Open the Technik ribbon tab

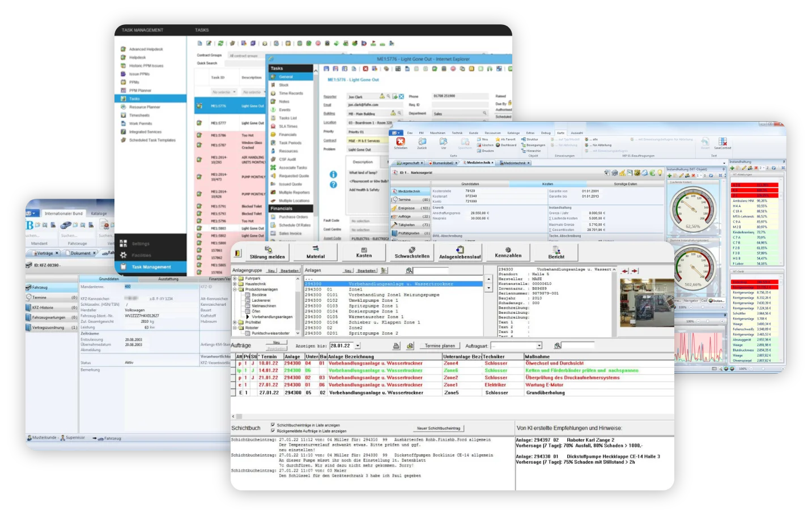457,133
